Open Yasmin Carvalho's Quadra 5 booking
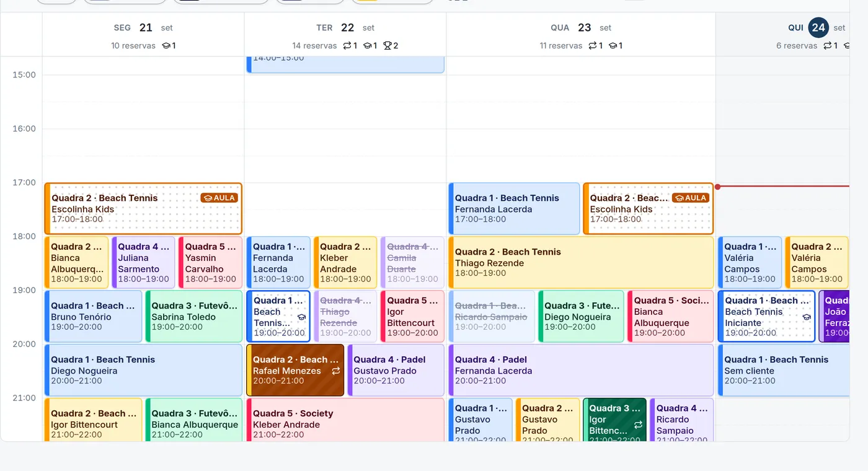 210,263
